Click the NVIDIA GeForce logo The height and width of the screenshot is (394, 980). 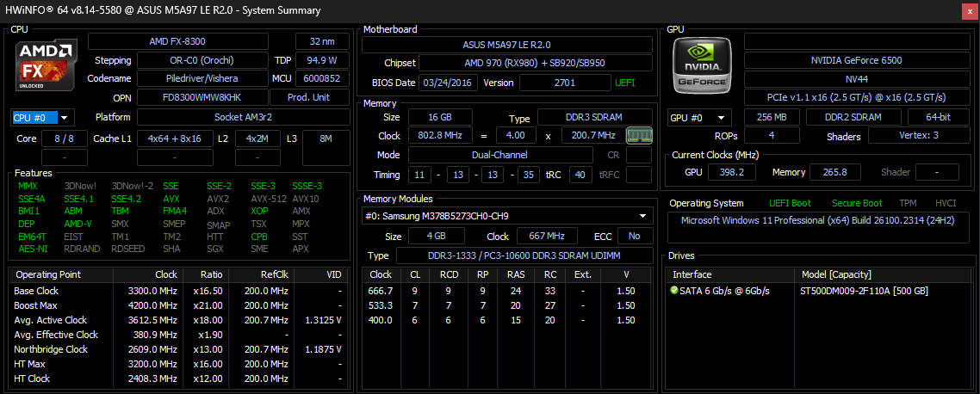click(x=702, y=65)
